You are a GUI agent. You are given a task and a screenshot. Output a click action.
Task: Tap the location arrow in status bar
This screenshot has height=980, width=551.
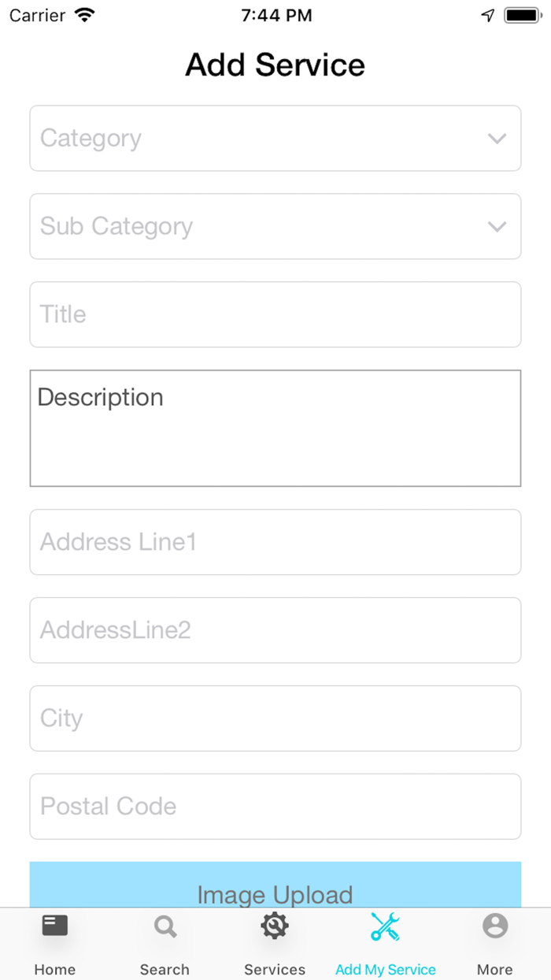click(x=488, y=15)
